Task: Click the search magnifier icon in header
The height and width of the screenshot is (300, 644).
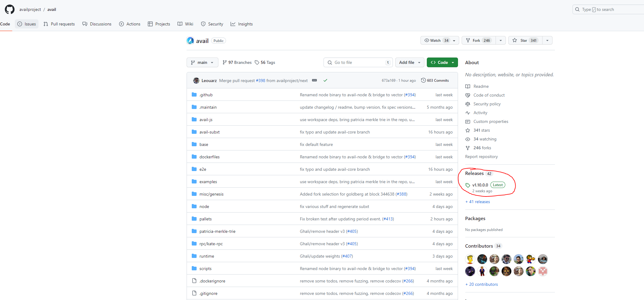Action: pyautogui.click(x=577, y=9)
